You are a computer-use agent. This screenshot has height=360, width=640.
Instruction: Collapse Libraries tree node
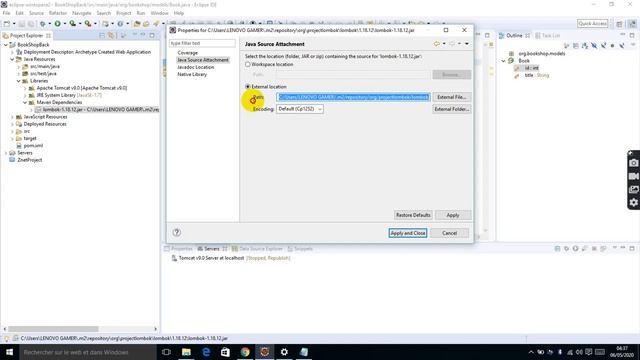(19, 81)
